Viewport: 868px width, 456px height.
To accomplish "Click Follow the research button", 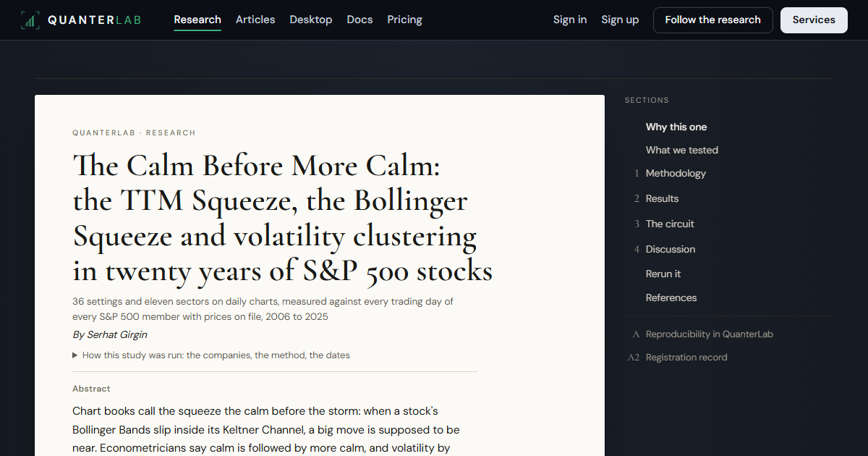I will [x=712, y=20].
